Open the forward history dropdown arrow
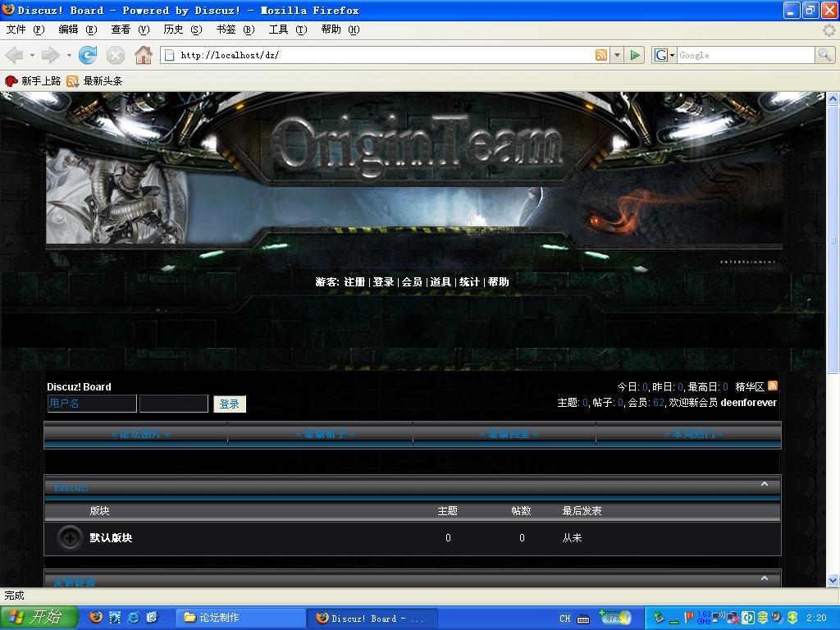 click(x=69, y=55)
